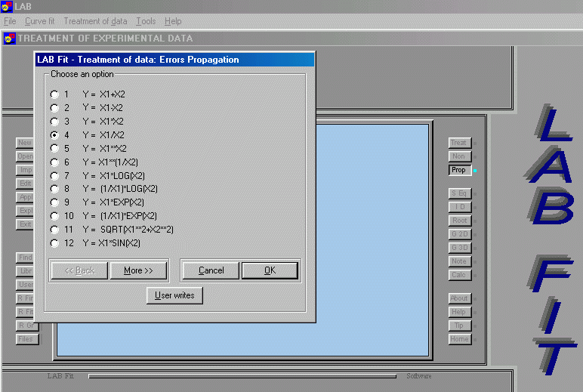Image resolution: width=583 pixels, height=392 pixels.
Task: Open the Treatment of data menu
Action: [x=96, y=21]
